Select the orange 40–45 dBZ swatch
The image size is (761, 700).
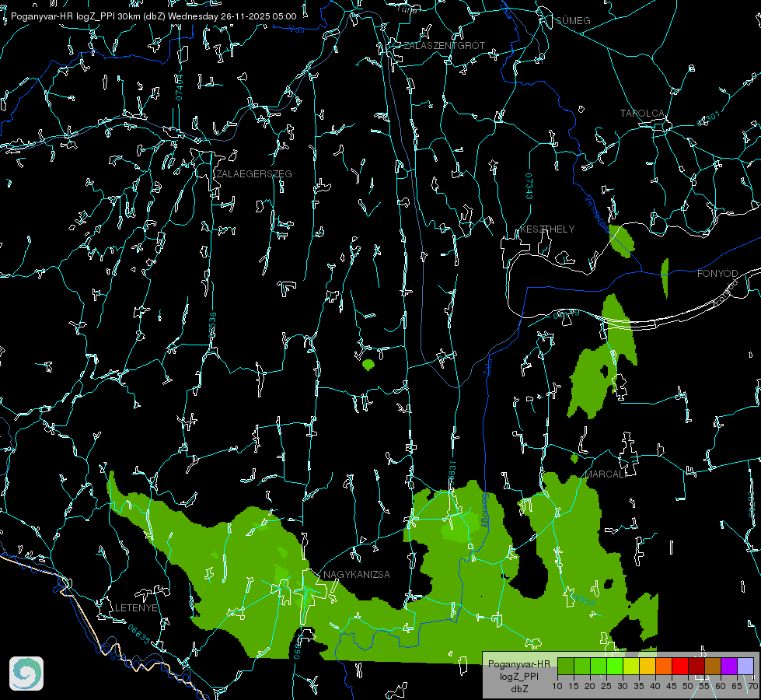point(664,666)
